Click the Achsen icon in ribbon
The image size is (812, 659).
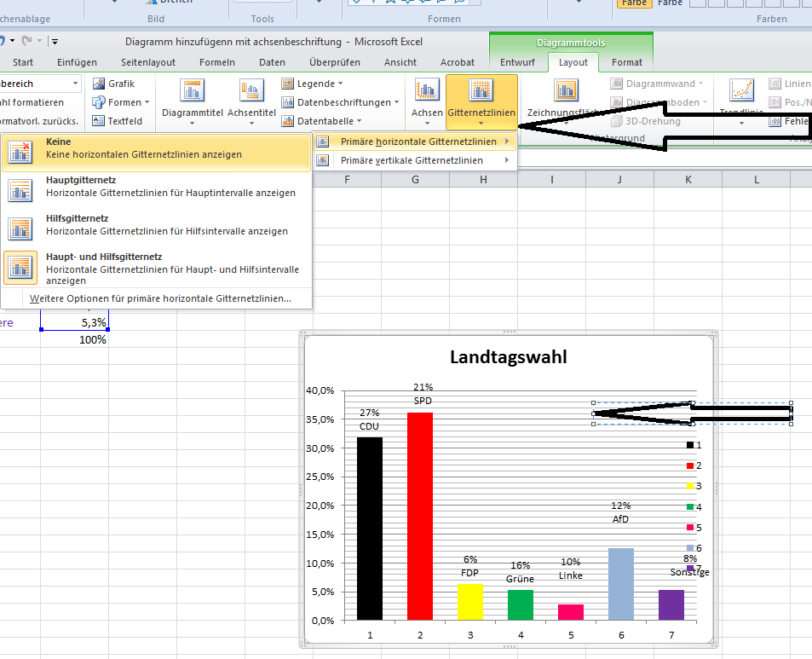[427, 92]
